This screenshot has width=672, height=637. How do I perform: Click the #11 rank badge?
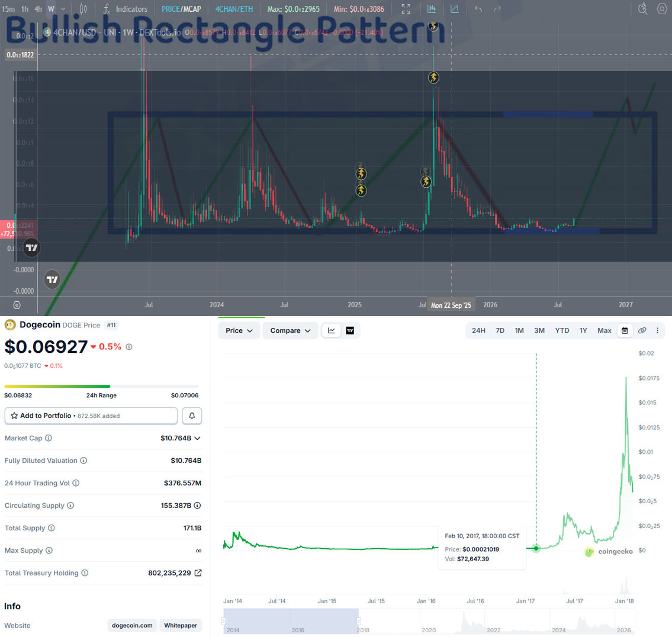pyautogui.click(x=111, y=325)
